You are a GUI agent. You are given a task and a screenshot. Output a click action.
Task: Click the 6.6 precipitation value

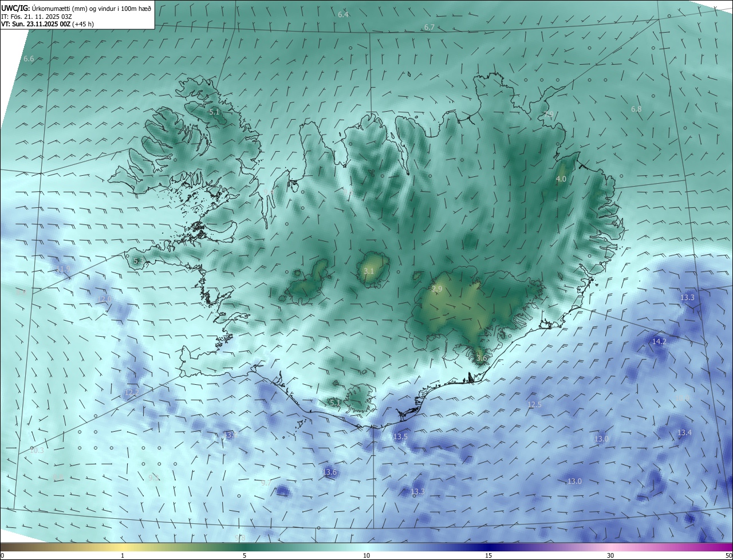[29, 59]
